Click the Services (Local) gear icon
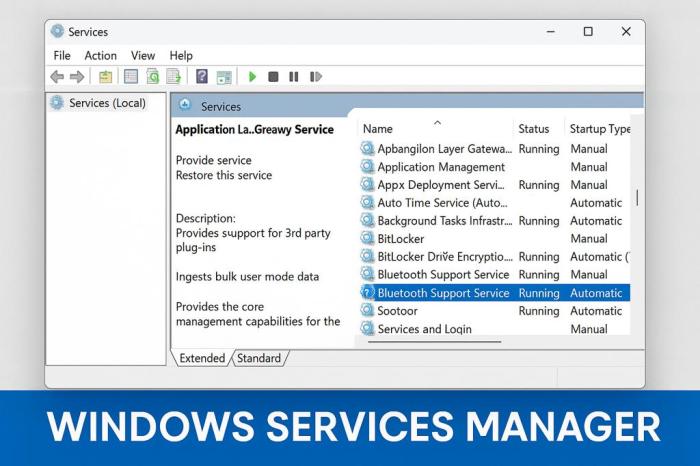The height and width of the screenshot is (466, 700). pos(57,103)
